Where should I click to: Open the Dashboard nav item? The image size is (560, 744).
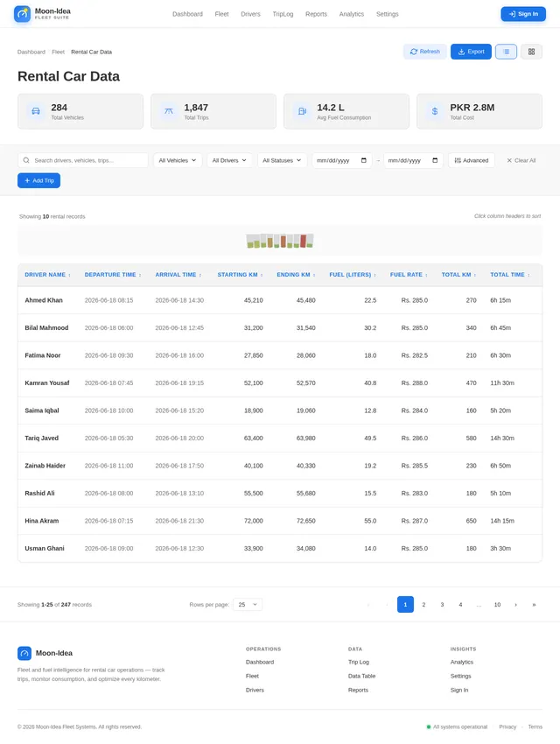pos(187,14)
